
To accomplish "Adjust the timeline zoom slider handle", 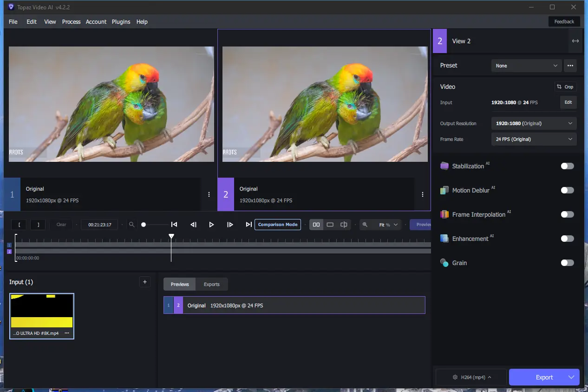I will point(144,225).
